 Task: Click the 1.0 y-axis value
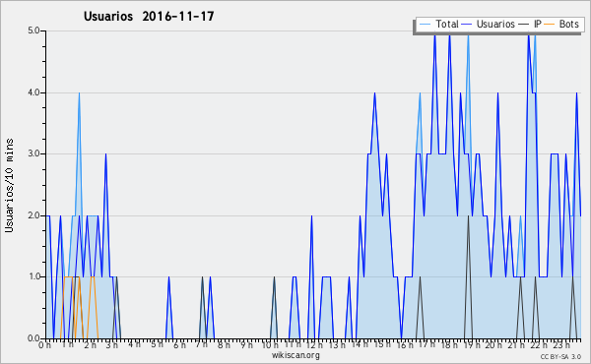[x=33, y=276]
